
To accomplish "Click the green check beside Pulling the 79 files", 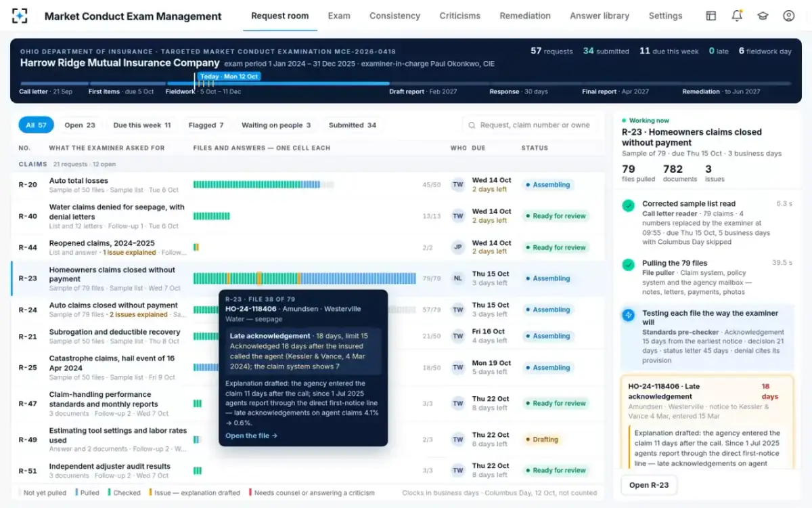I will [629, 264].
